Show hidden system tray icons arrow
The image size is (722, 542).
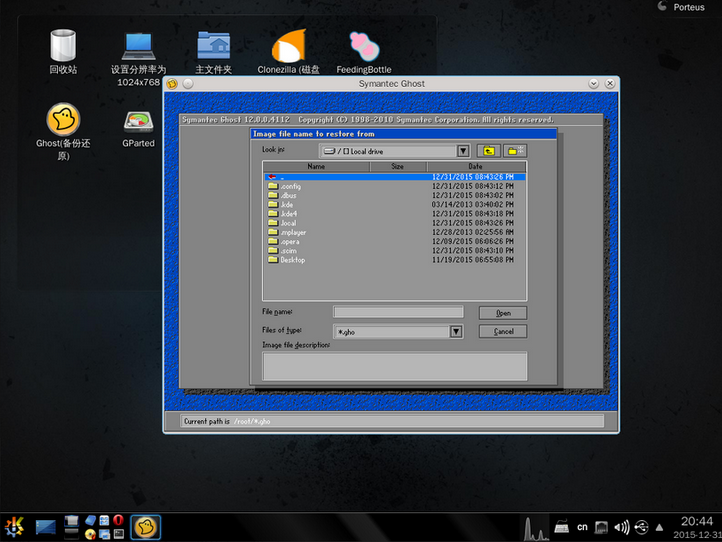click(x=659, y=527)
